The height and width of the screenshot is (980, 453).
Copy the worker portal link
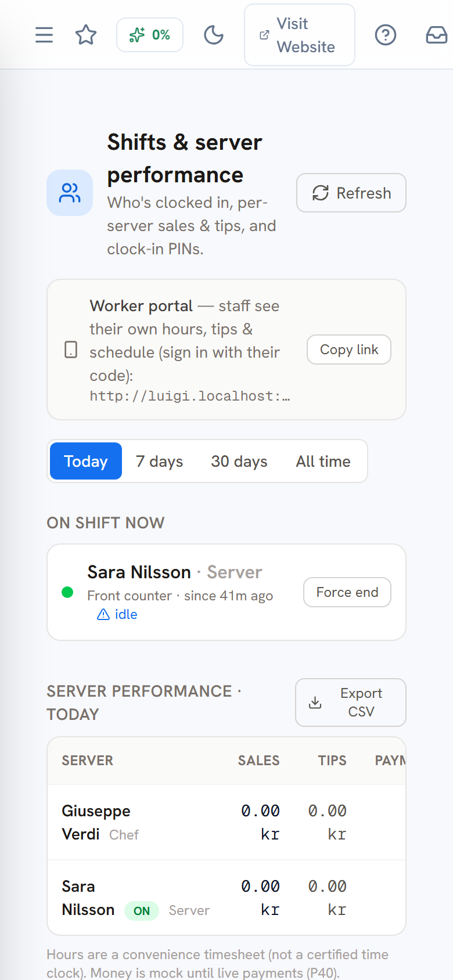pyautogui.click(x=349, y=350)
